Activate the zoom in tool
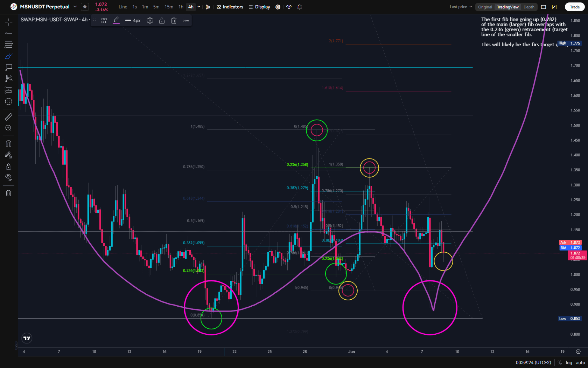Viewport: 588px width, 368px height. click(9, 128)
